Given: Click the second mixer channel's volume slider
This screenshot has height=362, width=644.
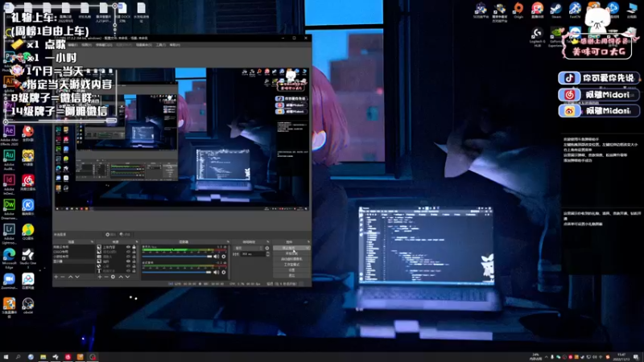Looking at the screenshot, I should click(177, 272).
